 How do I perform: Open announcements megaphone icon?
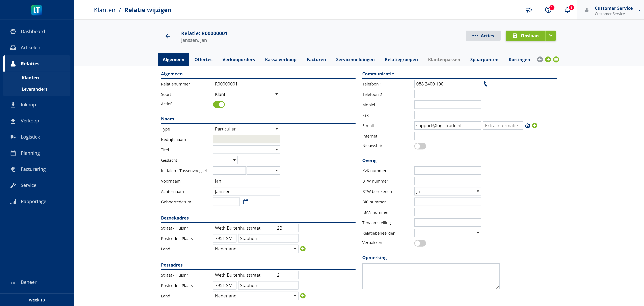click(528, 10)
